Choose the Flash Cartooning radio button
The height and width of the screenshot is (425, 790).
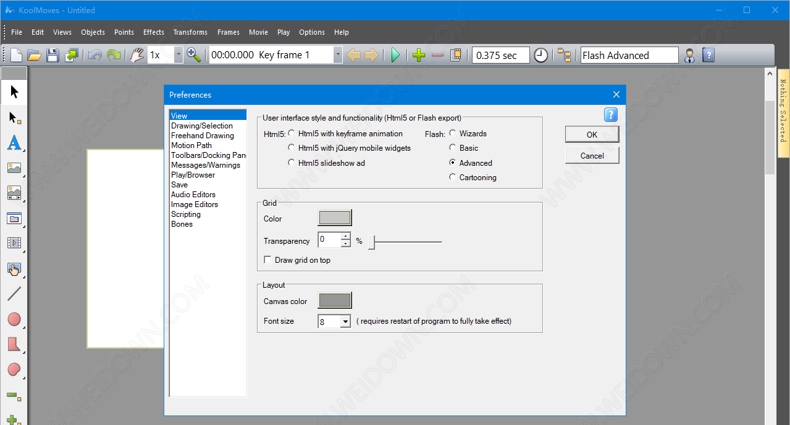[452, 177]
